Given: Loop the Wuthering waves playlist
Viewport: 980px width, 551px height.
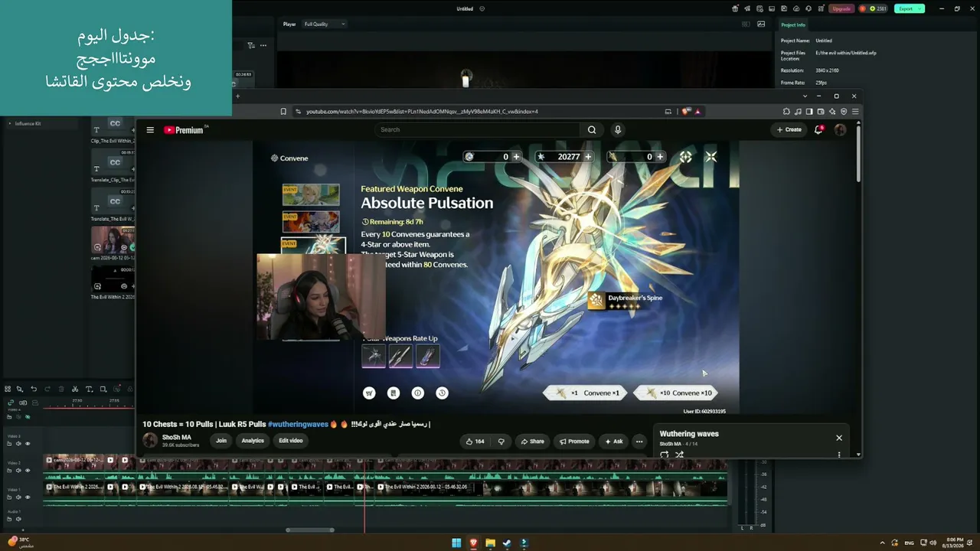Looking at the screenshot, I should coord(664,455).
